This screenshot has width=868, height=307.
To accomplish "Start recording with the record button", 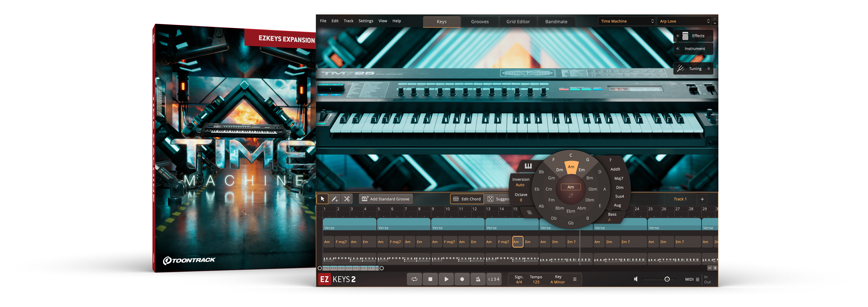I will click(462, 279).
